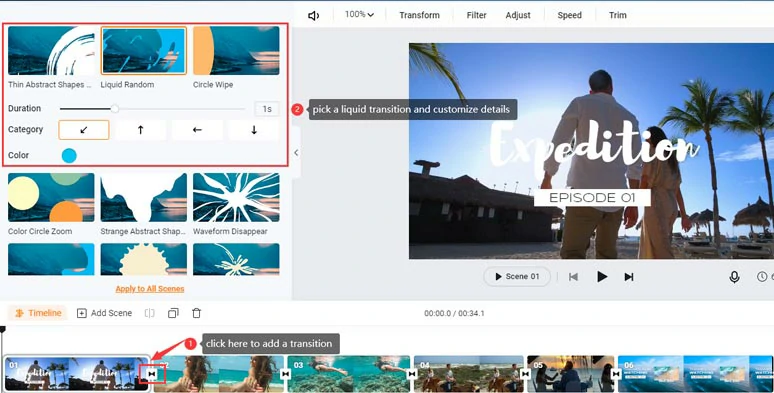This screenshot has width=774, height=393.
Task: Play the video preview
Action: click(602, 276)
